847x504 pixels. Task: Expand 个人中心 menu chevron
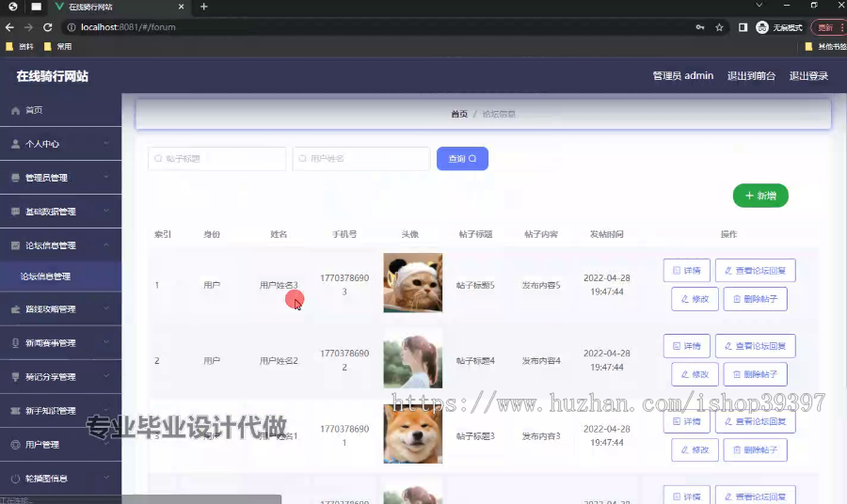click(x=106, y=143)
